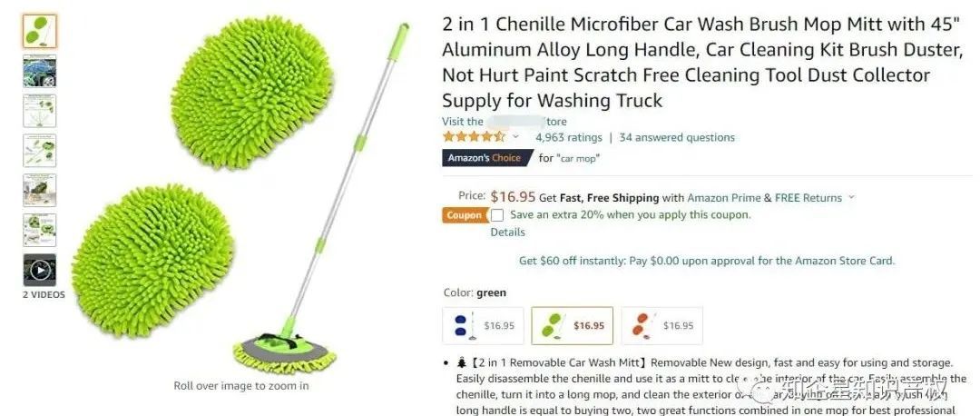Choose the orange color option
Viewport: 980px width, 416px height.
[x=661, y=325]
